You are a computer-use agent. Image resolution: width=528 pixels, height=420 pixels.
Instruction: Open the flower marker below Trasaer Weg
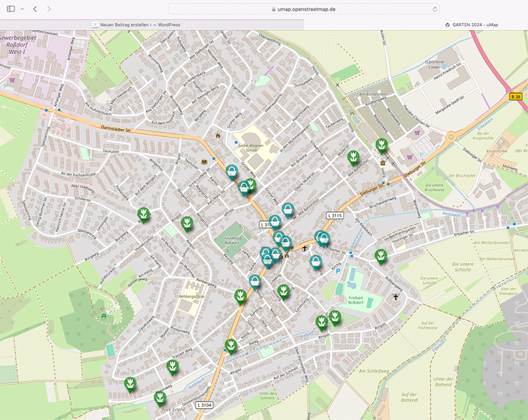(x=172, y=367)
